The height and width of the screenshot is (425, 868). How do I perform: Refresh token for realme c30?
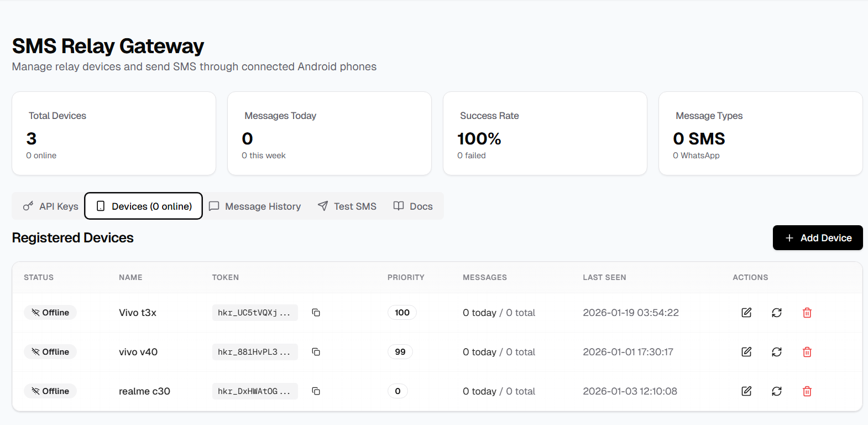(x=777, y=391)
